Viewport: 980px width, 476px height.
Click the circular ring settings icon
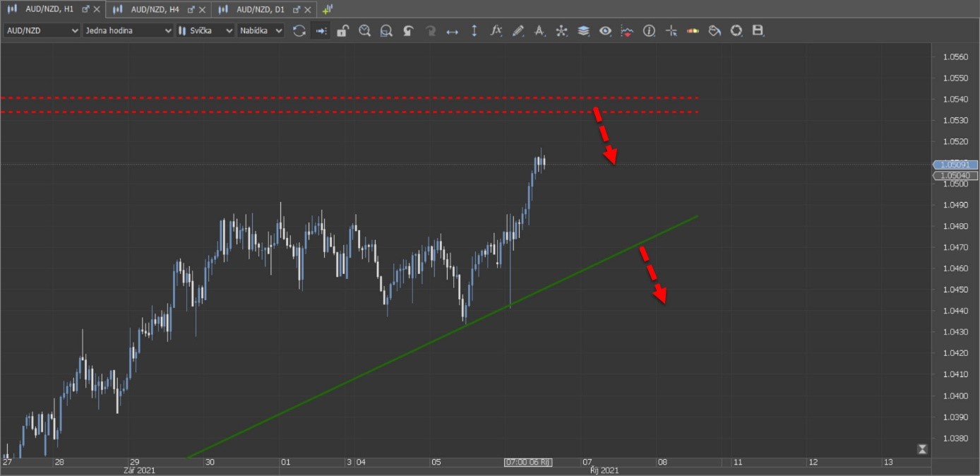point(736,31)
